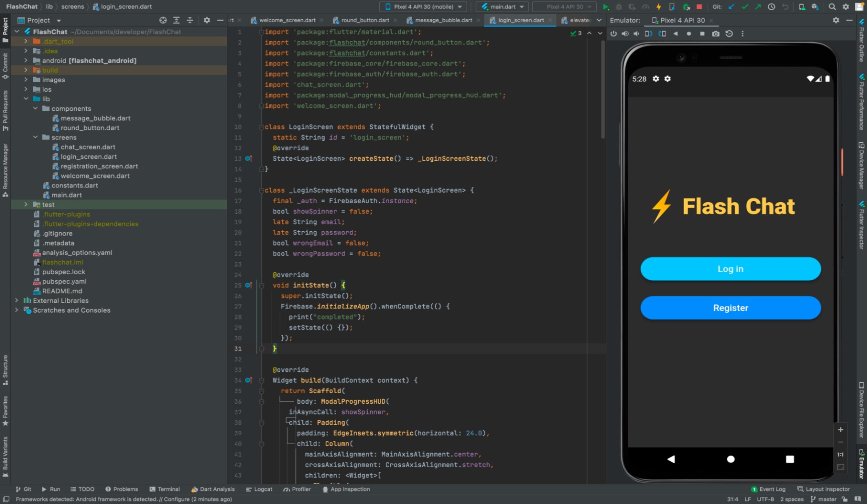Toggle the Dart Analysis tool window

point(213,489)
